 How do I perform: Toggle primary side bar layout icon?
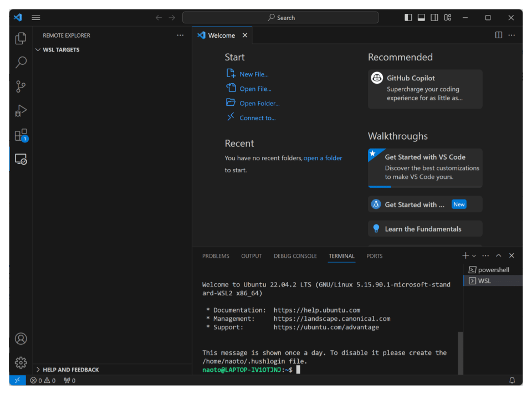tap(408, 18)
